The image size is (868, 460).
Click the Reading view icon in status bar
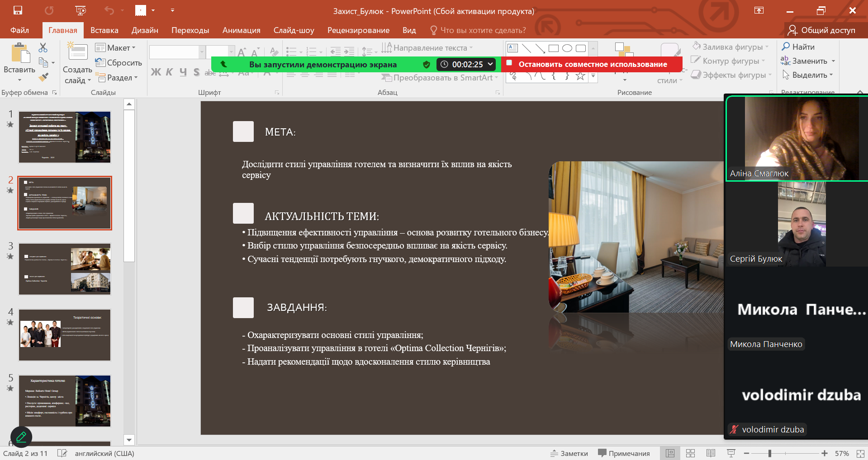click(x=711, y=453)
